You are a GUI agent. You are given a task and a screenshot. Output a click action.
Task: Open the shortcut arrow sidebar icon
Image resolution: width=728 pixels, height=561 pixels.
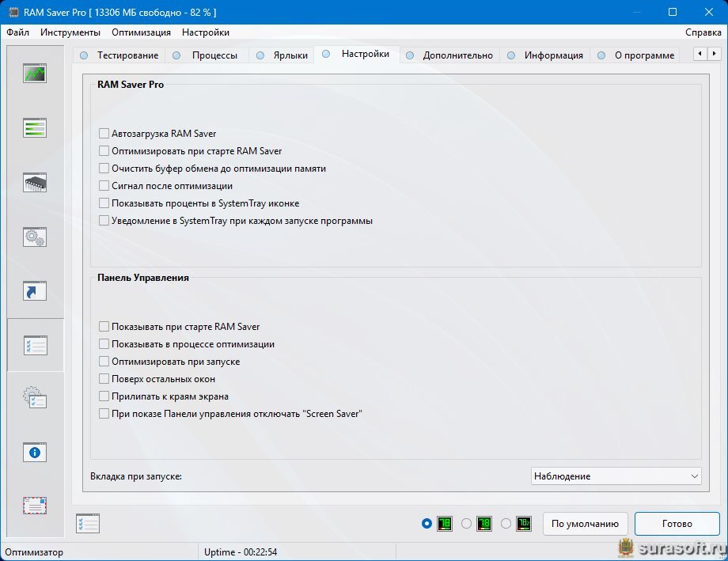coord(35,290)
